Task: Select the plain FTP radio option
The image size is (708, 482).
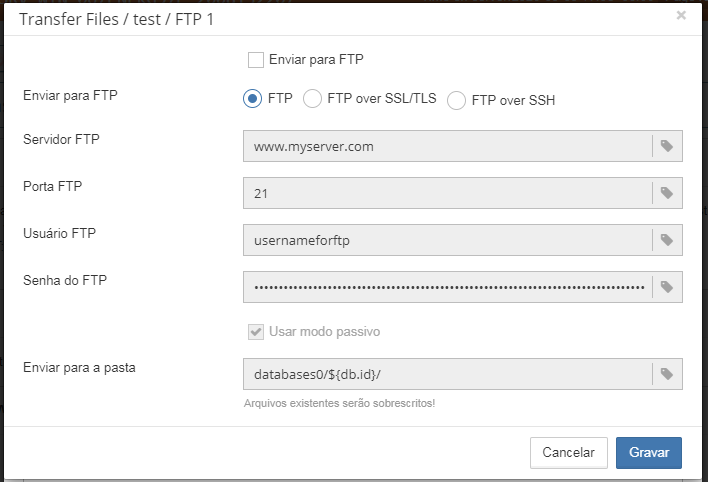Action: [252, 99]
